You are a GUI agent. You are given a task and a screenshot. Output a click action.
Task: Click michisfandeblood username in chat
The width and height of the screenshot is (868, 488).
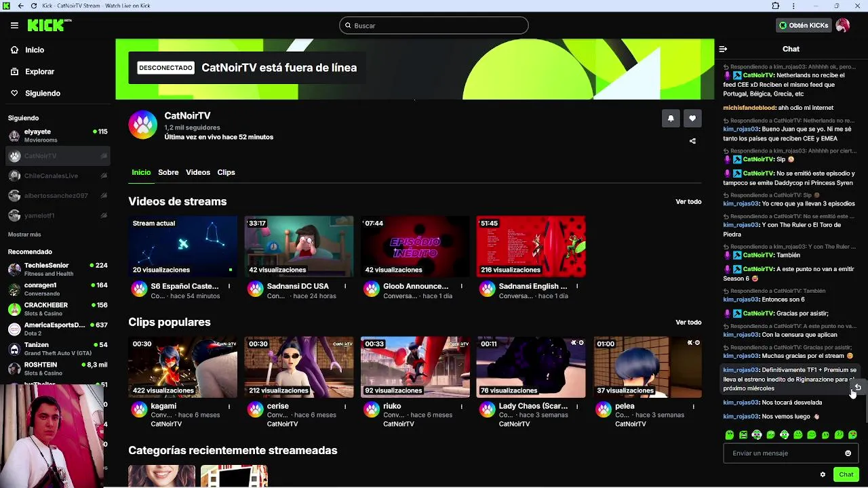coord(749,108)
